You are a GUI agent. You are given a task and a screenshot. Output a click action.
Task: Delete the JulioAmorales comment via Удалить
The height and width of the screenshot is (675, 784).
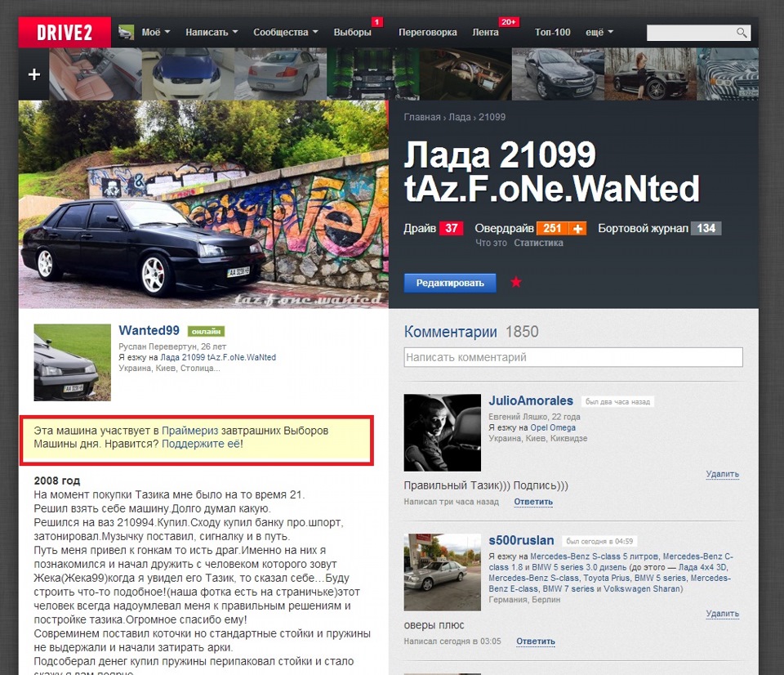pos(723,474)
